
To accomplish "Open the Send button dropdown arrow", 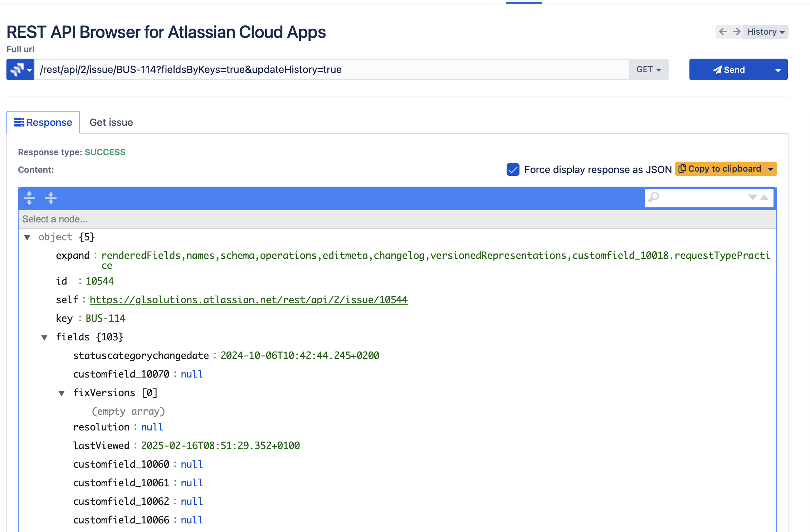I will tap(778, 70).
